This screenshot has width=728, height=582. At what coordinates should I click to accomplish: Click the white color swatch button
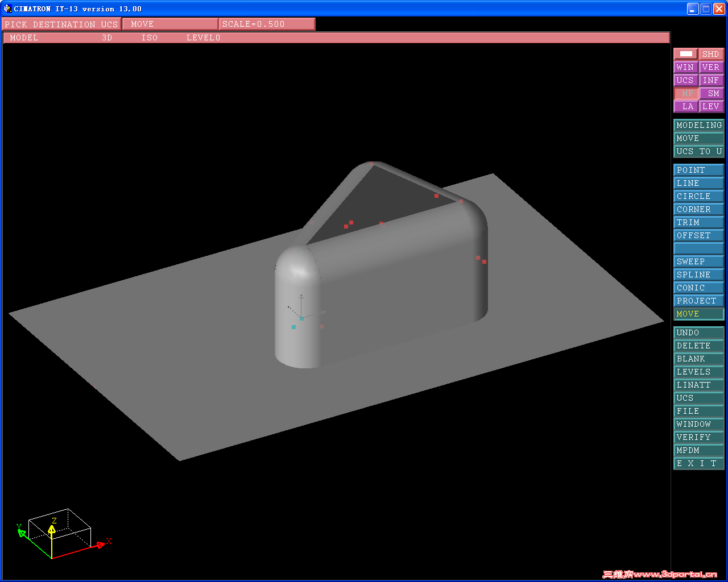(686, 54)
